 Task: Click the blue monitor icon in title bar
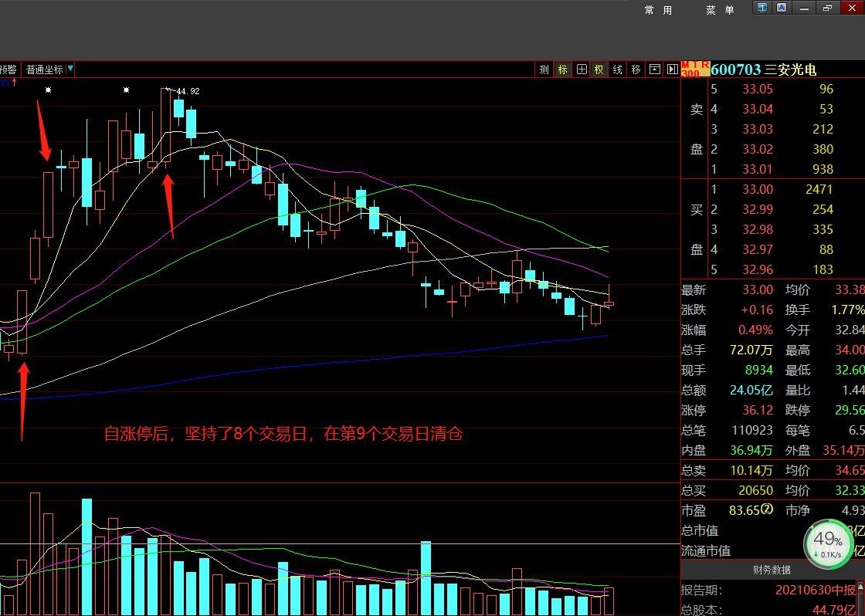(x=762, y=8)
